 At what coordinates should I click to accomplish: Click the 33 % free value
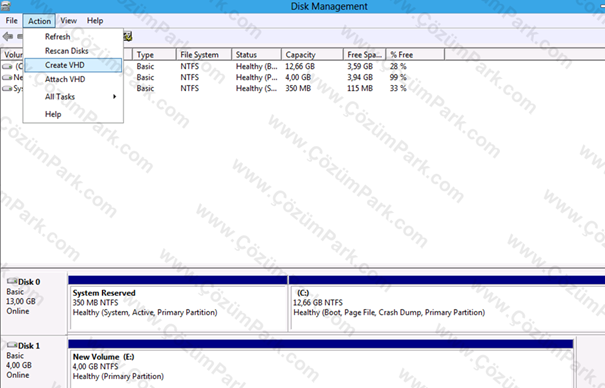398,89
